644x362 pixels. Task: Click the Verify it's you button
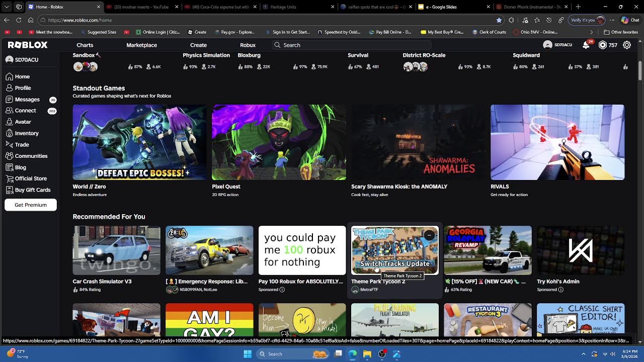point(588,20)
